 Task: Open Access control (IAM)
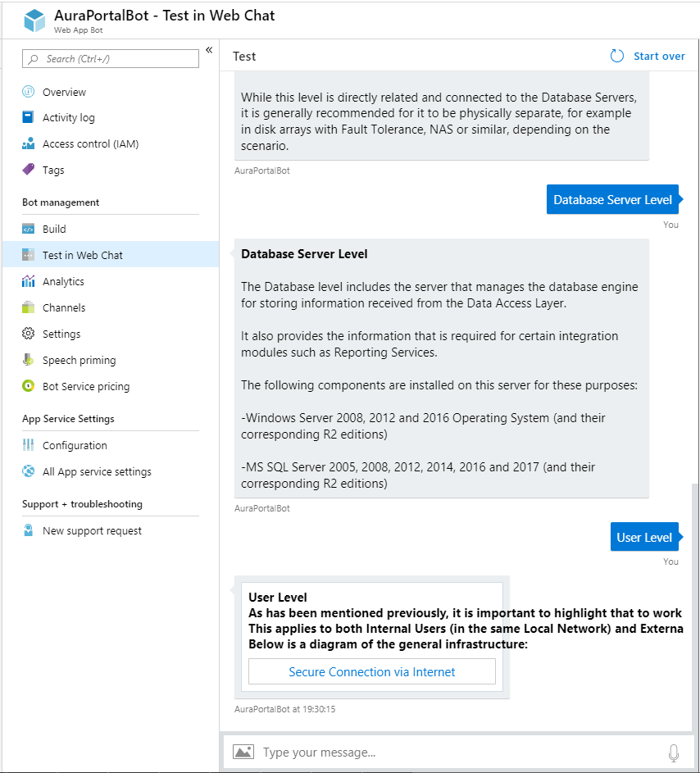[92, 143]
